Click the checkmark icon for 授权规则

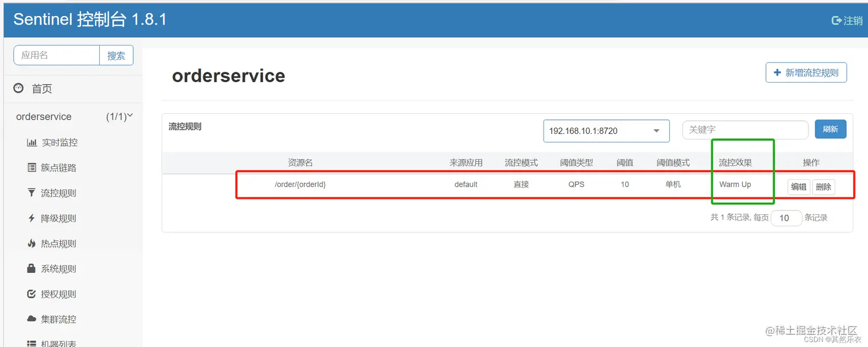32,294
